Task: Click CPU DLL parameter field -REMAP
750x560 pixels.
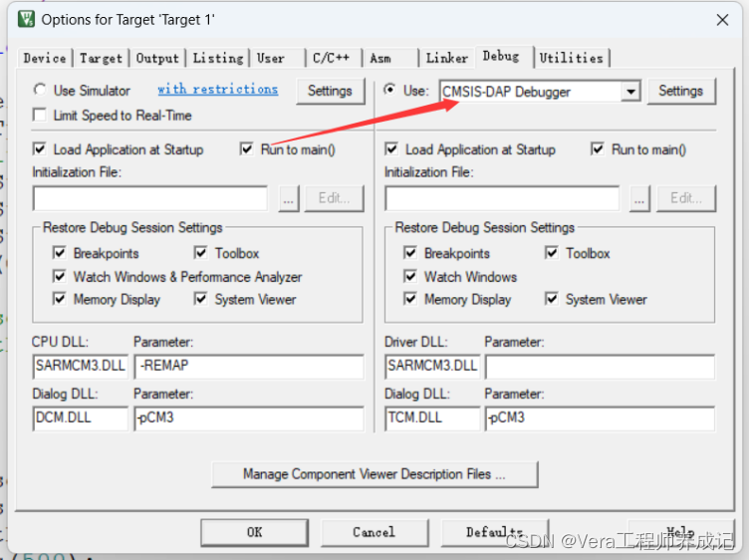Action: pos(249,366)
